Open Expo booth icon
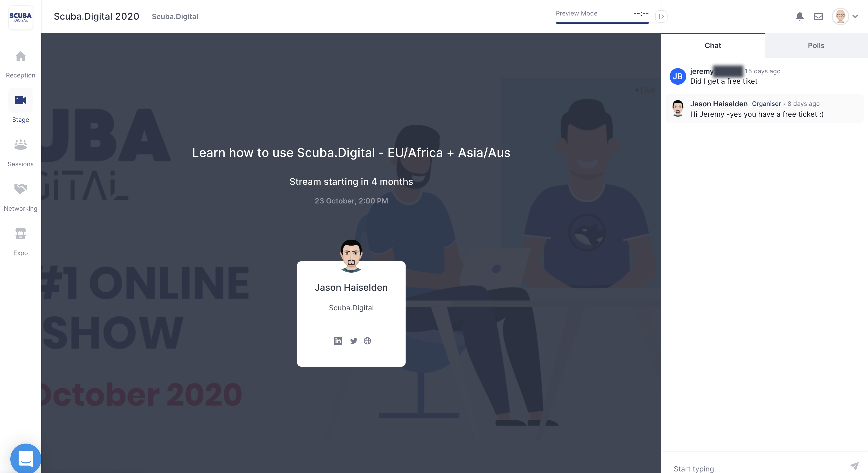This screenshot has width=868, height=473. click(x=21, y=233)
